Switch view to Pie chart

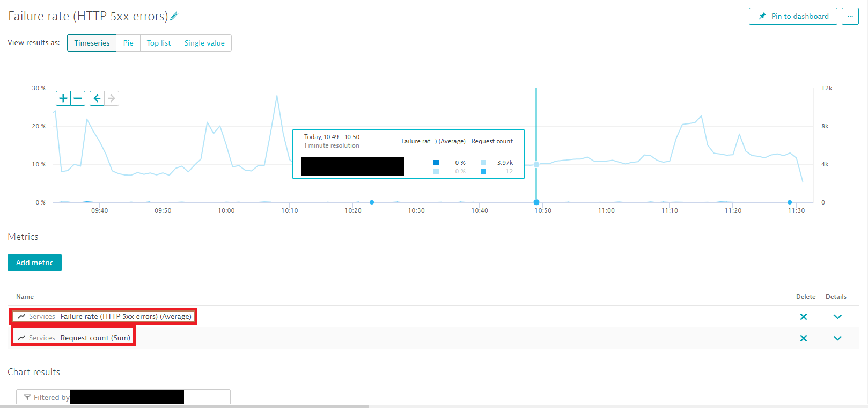(x=128, y=43)
